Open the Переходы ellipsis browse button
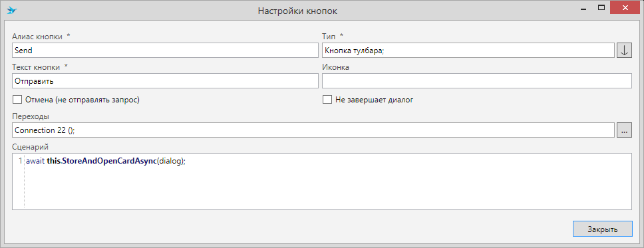 [x=624, y=130]
